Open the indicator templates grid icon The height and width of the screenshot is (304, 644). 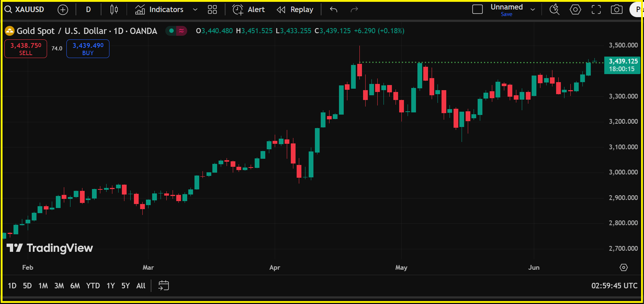coord(212,10)
